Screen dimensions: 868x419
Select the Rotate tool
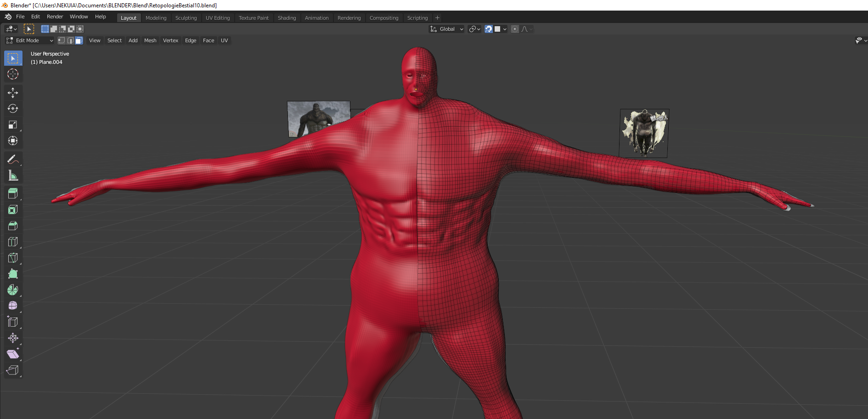tap(13, 109)
